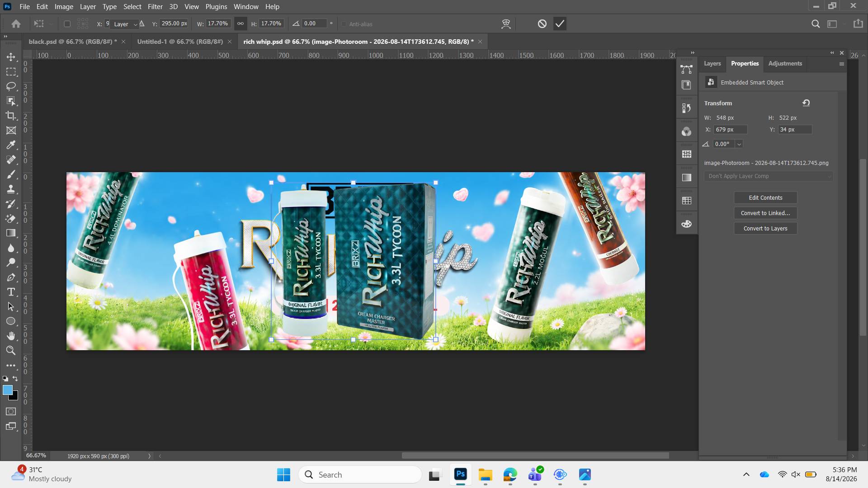Switch to the Layers tab

[712, 64]
